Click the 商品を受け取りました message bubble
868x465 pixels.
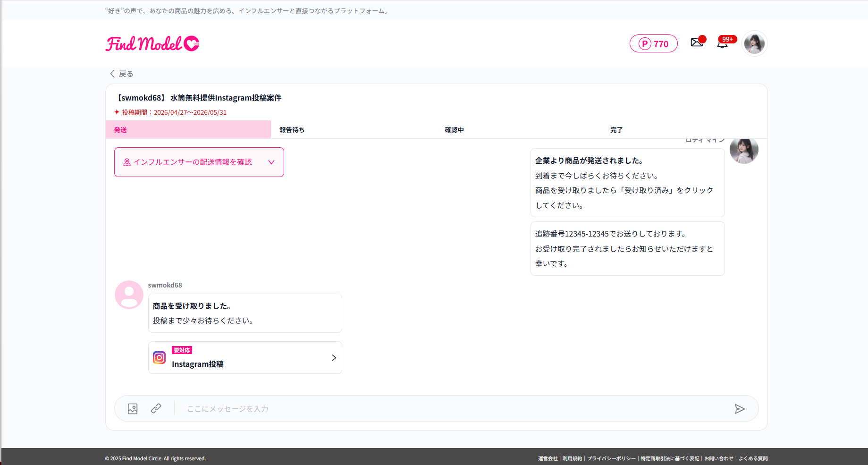(x=245, y=313)
